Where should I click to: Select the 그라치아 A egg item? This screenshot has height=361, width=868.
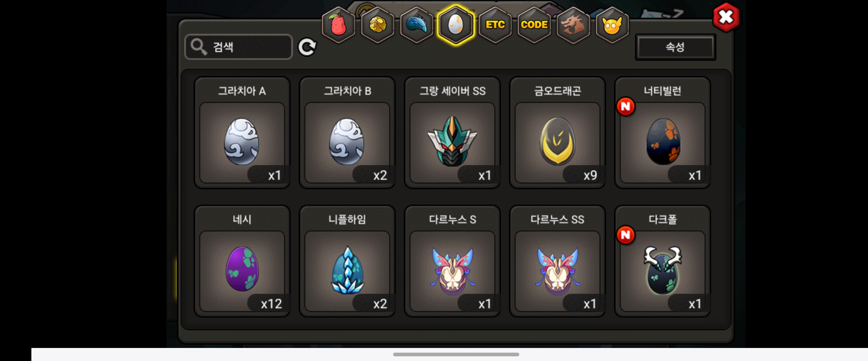click(242, 133)
